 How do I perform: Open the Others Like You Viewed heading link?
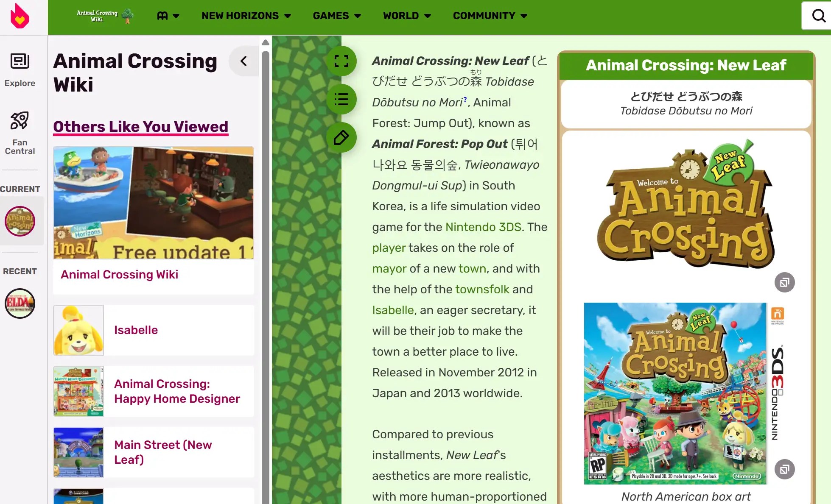pos(141,126)
